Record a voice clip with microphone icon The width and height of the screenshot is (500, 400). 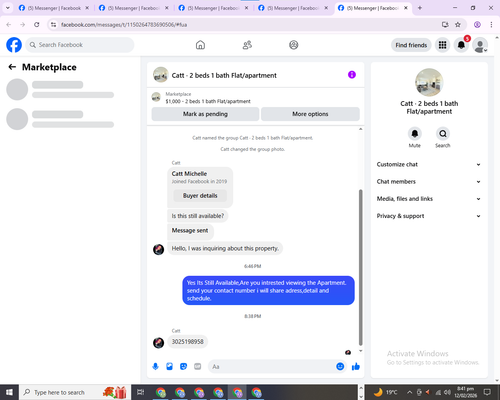click(155, 367)
